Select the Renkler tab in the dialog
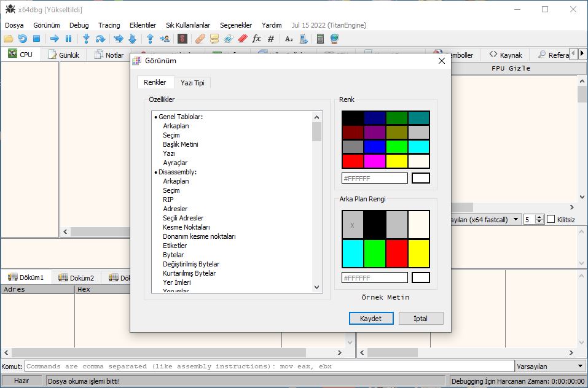Screen dimensions: 588x388 coord(155,82)
